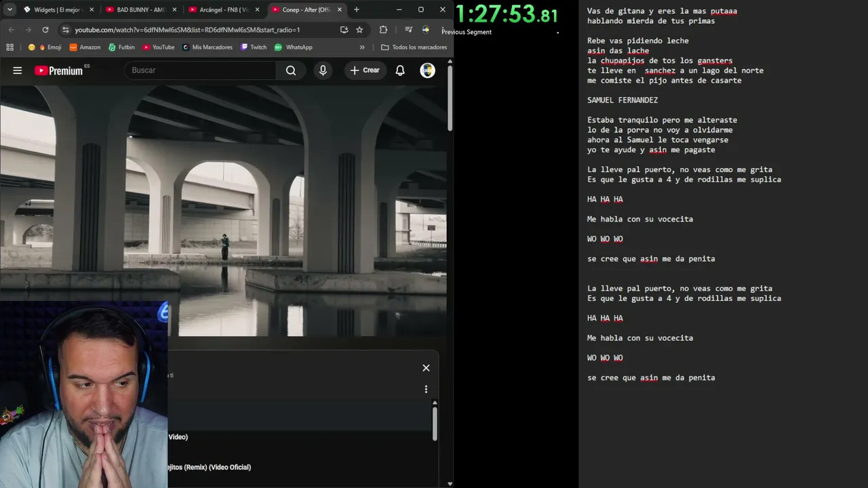Open the Twitch bookmark
Screen dimensions: 868x488
pos(254,47)
